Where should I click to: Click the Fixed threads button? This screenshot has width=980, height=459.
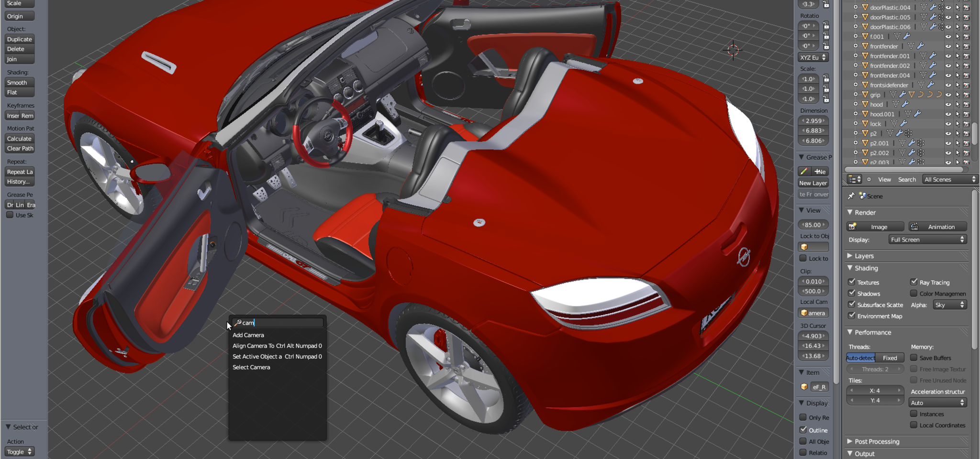pos(890,358)
